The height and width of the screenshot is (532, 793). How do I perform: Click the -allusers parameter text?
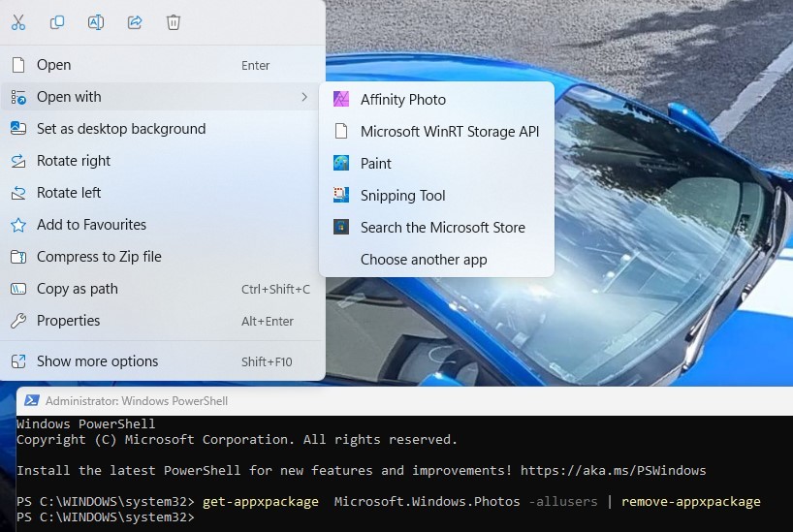563,501
